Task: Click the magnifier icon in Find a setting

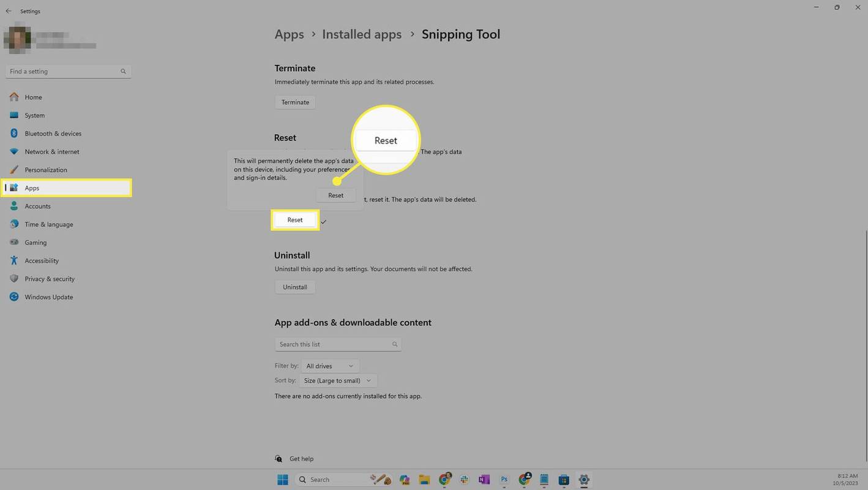Action: coord(123,72)
